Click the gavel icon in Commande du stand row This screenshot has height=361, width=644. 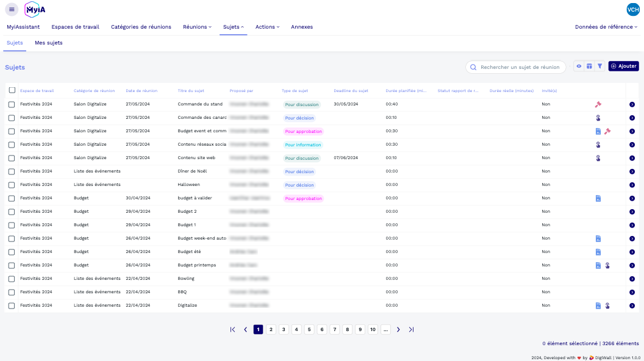click(598, 104)
